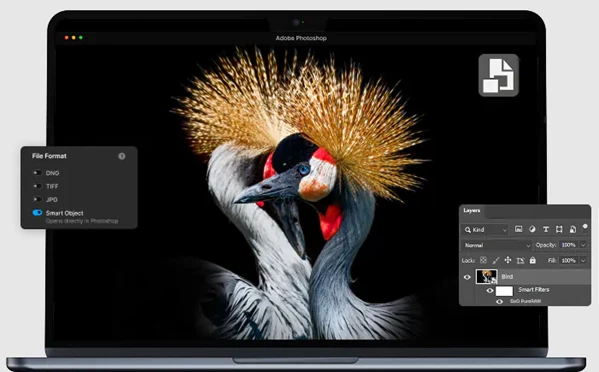Maximize Photoshop window with green button
Viewport: 599px width, 372px height.
point(81,37)
